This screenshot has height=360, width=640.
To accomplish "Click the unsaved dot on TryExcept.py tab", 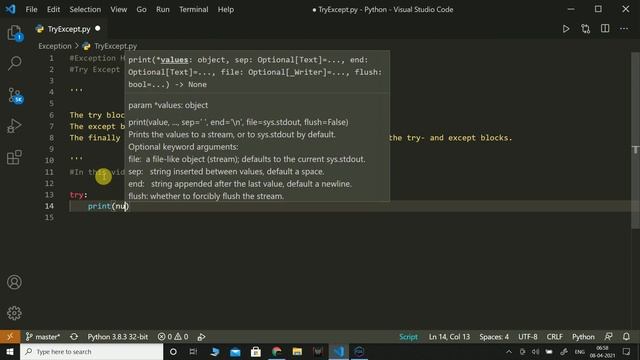I will [98, 29].
